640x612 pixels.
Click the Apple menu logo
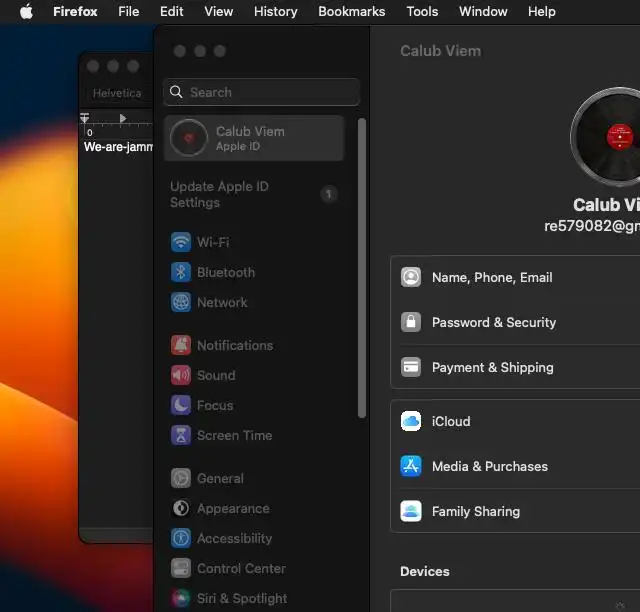[x=27, y=11]
